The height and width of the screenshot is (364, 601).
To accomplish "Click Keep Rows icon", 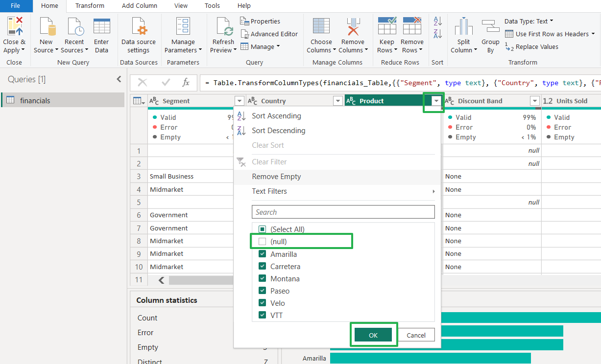I will pyautogui.click(x=386, y=25).
